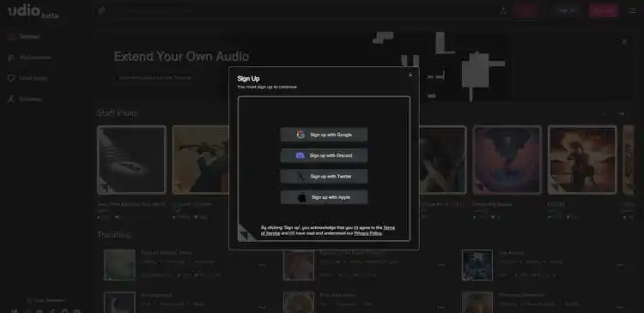Viewport: 644px width, 313px height.
Task: Click the red Create button in the top bar
Action: [x=526, y=10]
